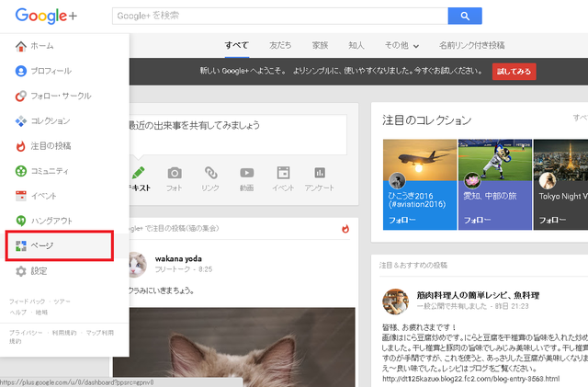Click the 注目のコレクション heading

(426, 120)
